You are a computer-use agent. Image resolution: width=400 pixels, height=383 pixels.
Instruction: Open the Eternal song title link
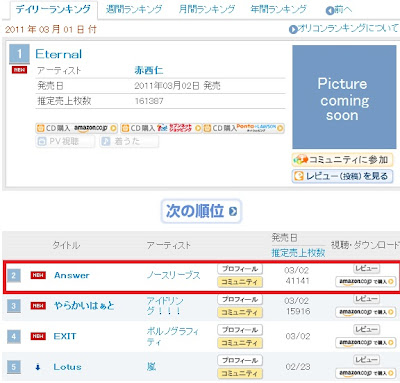coord(59,54)
